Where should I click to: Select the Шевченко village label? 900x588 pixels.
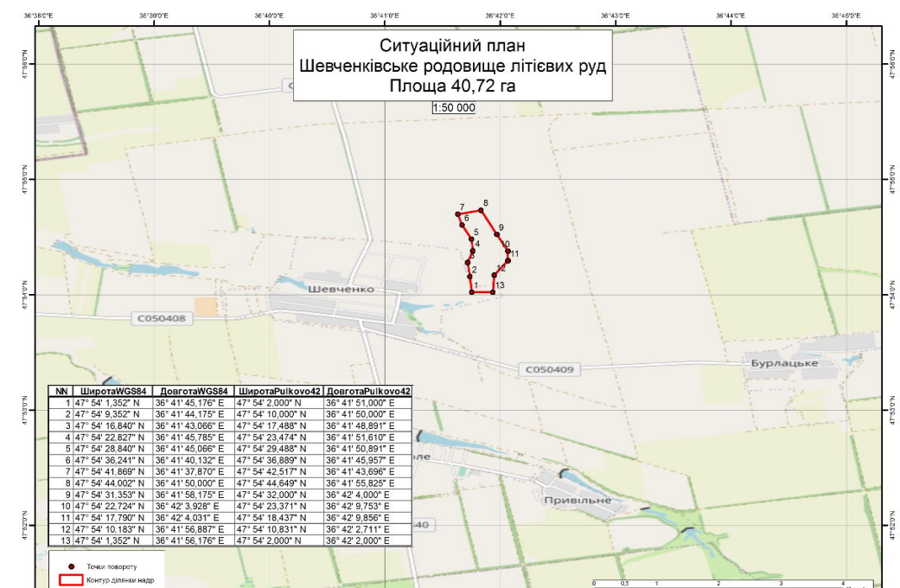341,289
